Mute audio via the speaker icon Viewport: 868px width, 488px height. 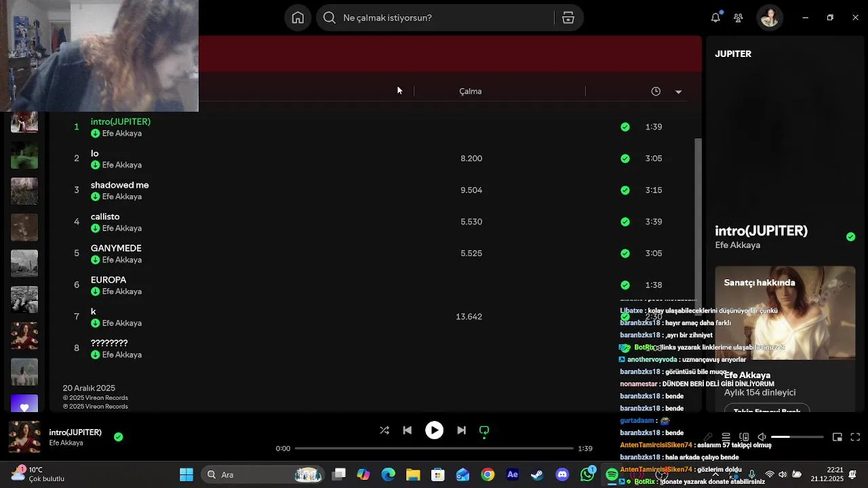point(762,437)
